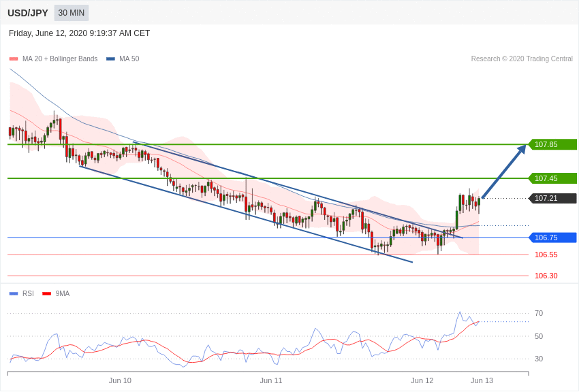The image size is (579, 392).
Task: Click the Jun 11 date axis label
Action: click(x=271, y=380)
